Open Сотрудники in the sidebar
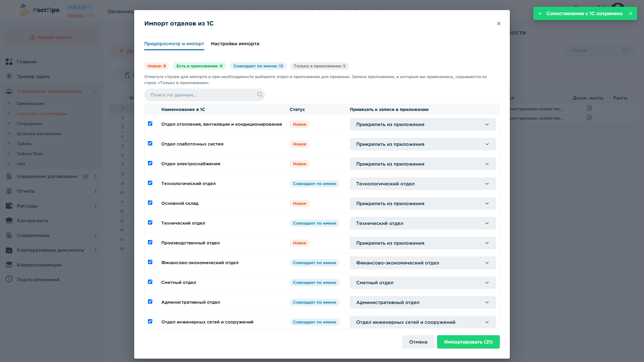Viewport: 644px width, 362px height. pyautogui.click(x=30, y=124)
